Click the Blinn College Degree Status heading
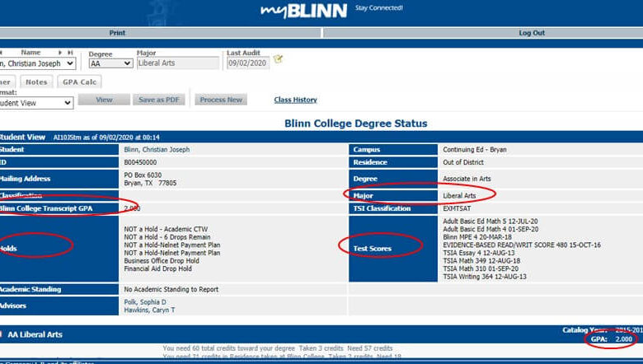643x364 pixels. [x=356, y=124]
